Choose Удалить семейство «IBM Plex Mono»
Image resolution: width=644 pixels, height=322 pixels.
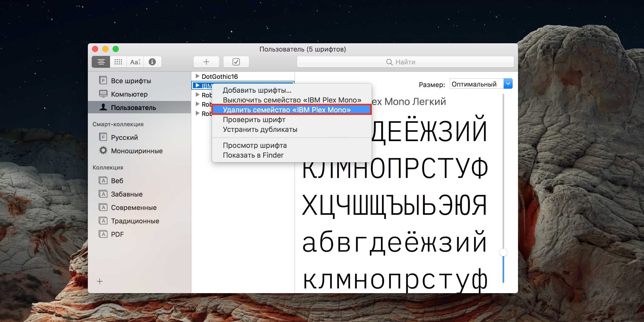coord(292,110)
